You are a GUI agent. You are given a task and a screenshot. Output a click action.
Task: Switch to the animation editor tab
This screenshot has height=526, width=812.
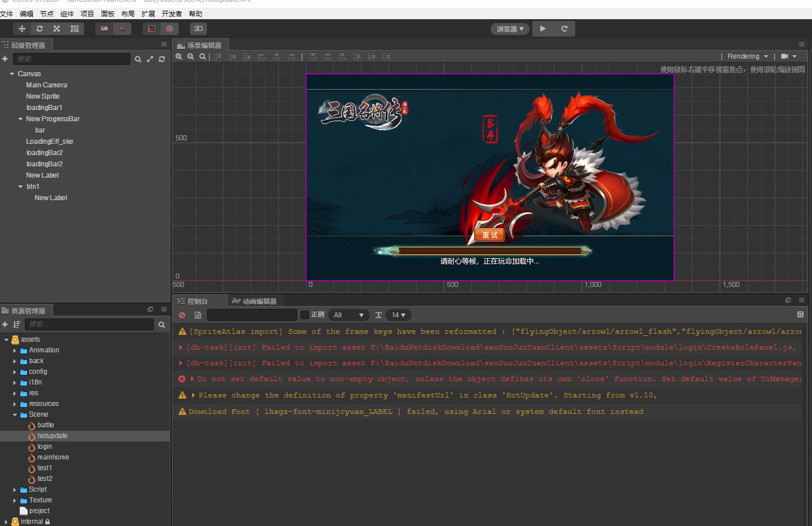point(254,301)
